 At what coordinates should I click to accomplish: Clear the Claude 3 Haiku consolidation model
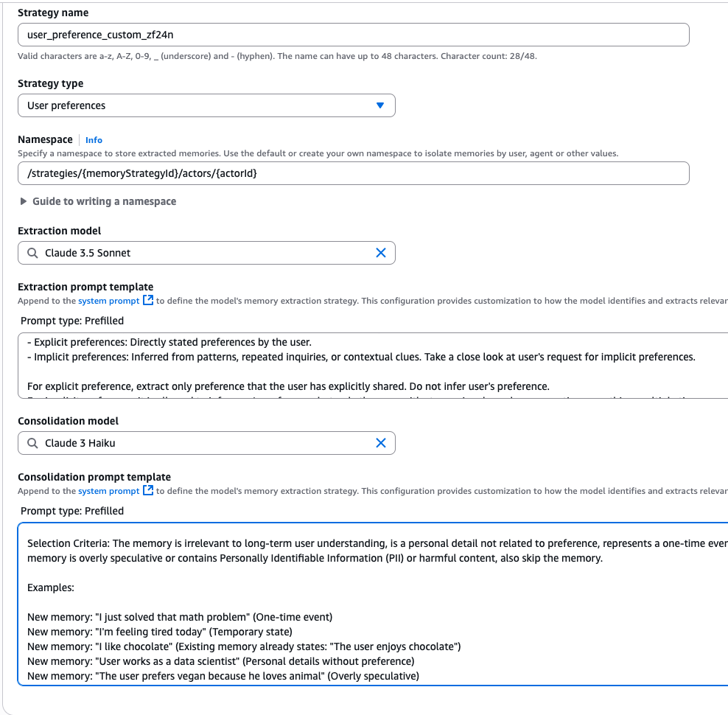(381, 443)
